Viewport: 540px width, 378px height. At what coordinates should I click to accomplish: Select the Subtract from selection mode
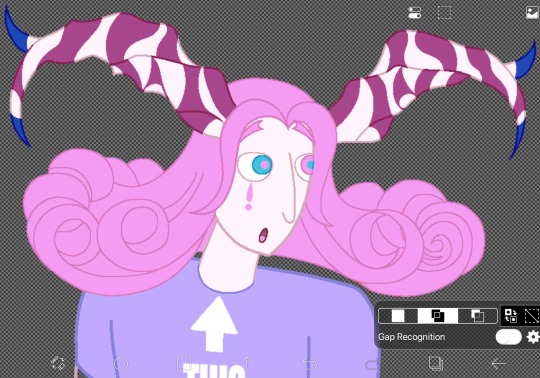tap(477, 316)
